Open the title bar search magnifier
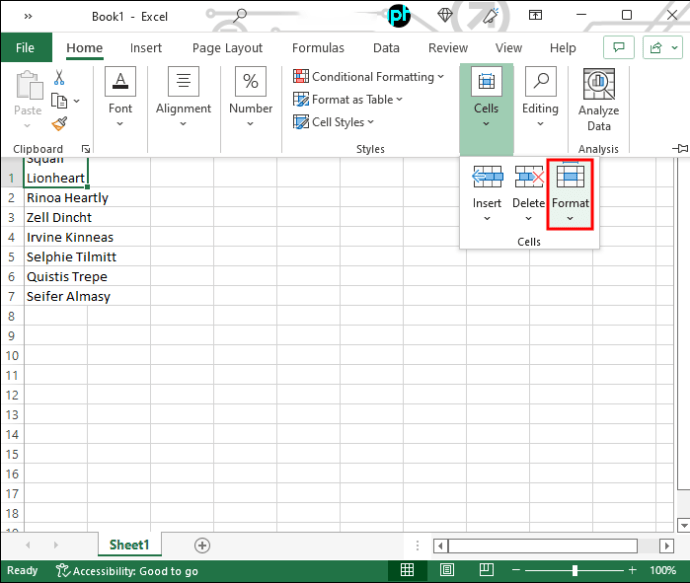 pyautogui.click(x=240, y=15)
